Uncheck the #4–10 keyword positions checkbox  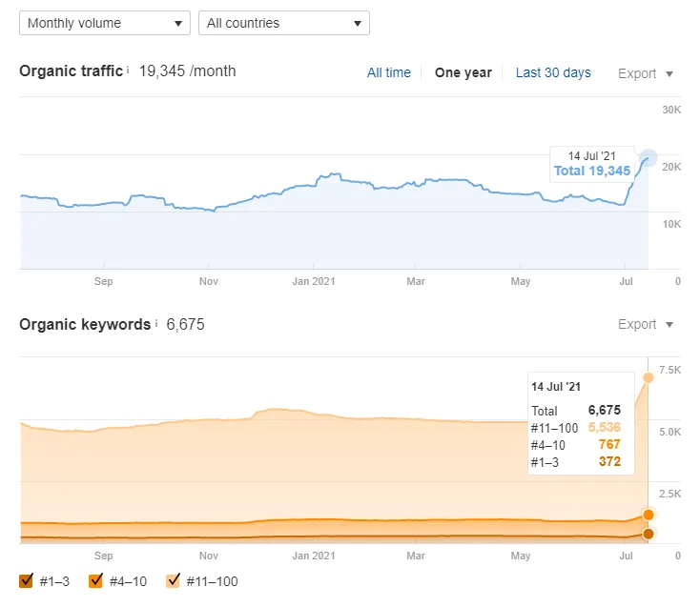[95, 581]
